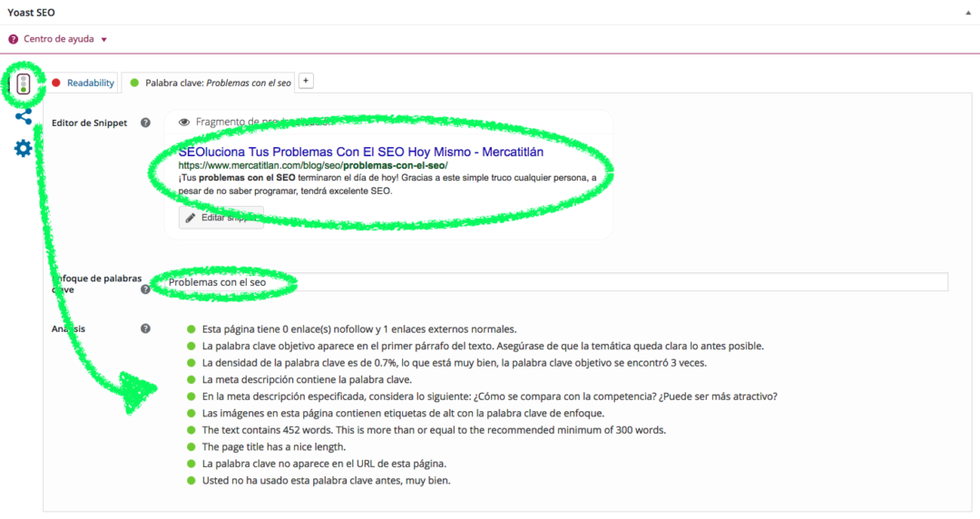Image resolution: width=980 pixels, height=519 pixels.
Task: Click the red Readability status dot
Action: click(56, 83)
